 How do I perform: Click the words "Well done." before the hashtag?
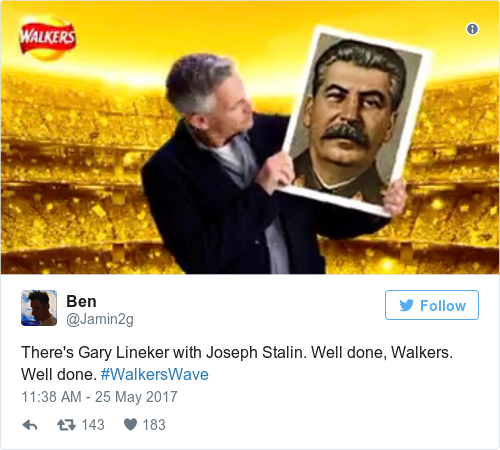coord(59,374)
